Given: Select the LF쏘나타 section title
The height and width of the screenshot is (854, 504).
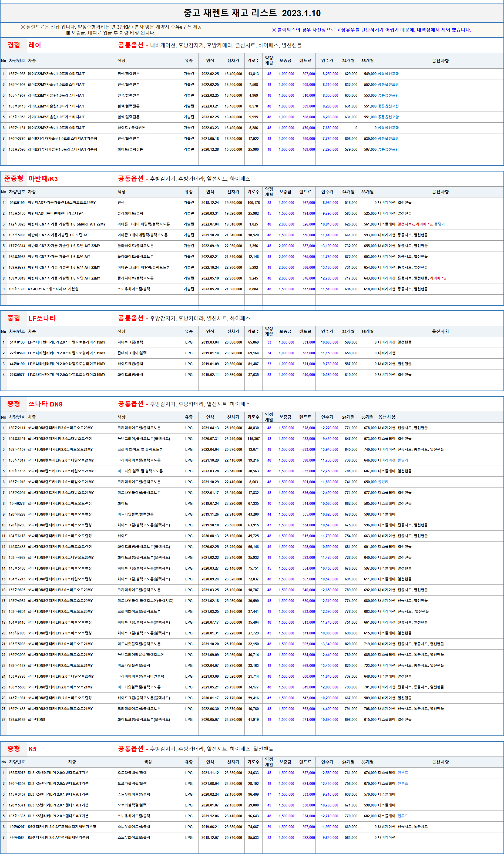Looking at the screenshot, I should coord(42,318).
